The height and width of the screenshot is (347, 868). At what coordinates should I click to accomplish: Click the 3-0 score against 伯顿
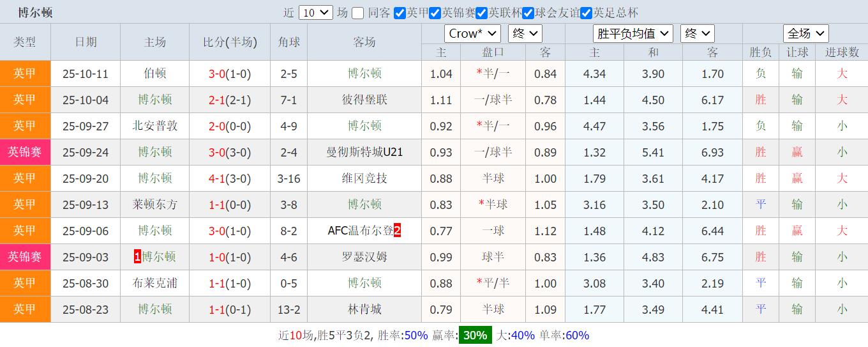(x=217, y=73)
